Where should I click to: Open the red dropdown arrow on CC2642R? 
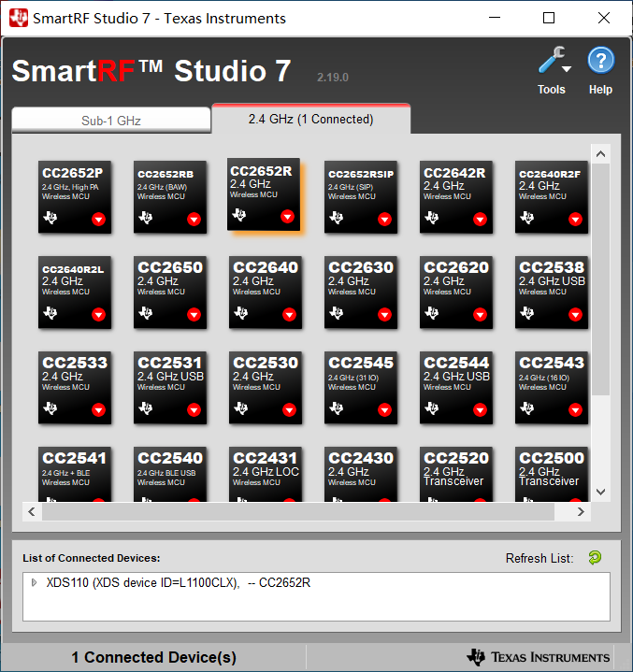pyautogui.click(x=480, y=219)
